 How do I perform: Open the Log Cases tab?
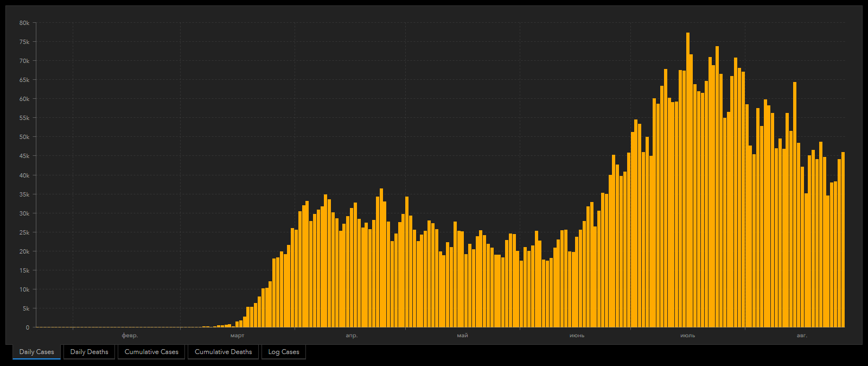point(284,352)
